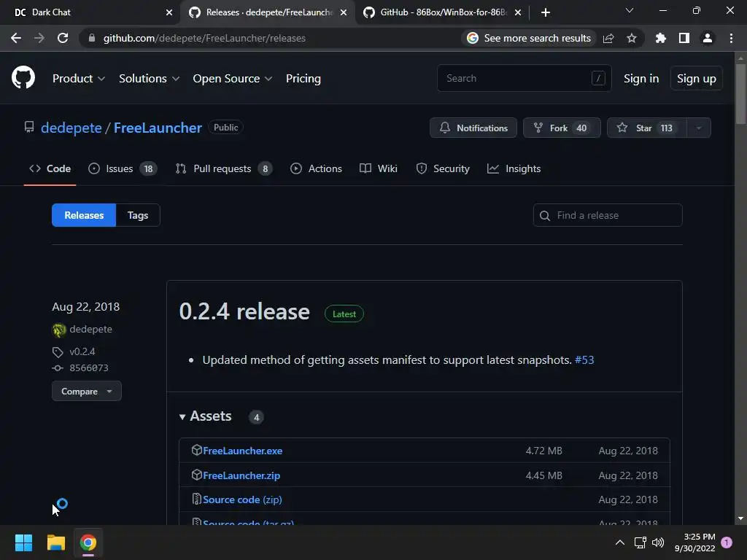The image size is (747, 560).
Task: Open the Insights tab
Action: coord(514,168)
